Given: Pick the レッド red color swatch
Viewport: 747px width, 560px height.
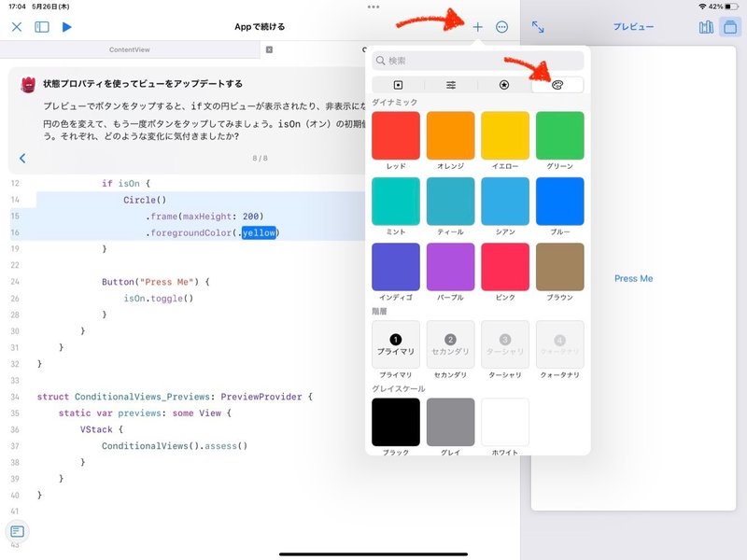Looking at the screenshot, I should pyautogui.click(x=395, y=135).
